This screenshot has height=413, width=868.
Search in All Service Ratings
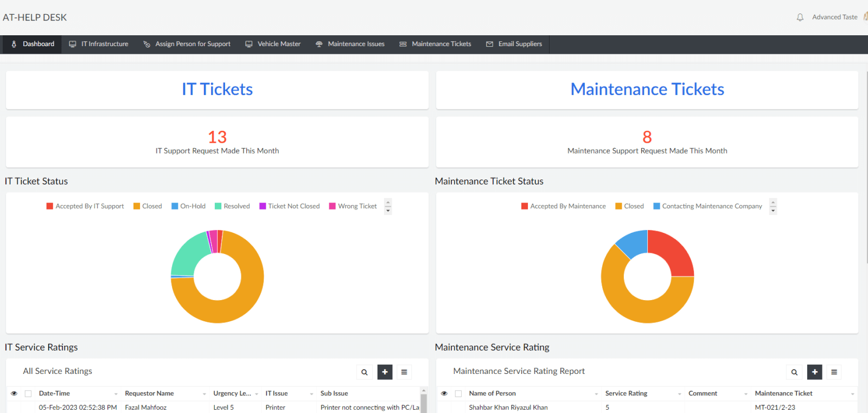coord(365,372)
